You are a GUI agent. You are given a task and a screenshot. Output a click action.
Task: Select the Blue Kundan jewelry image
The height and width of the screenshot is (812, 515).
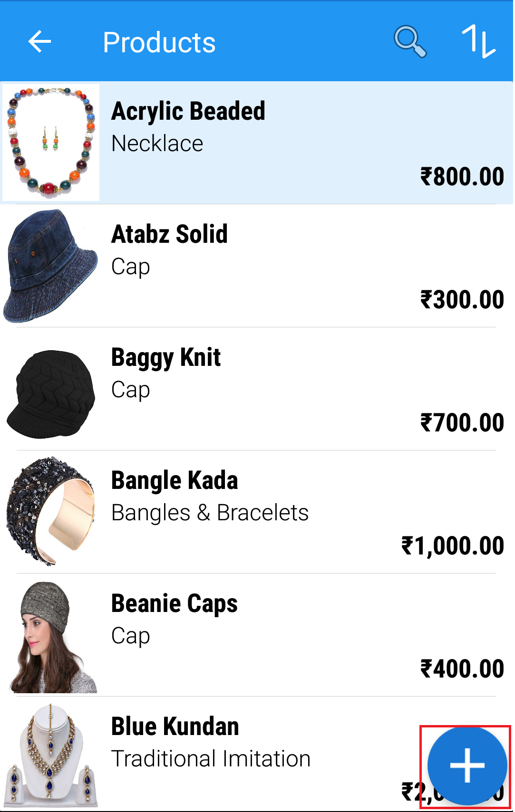51,756
